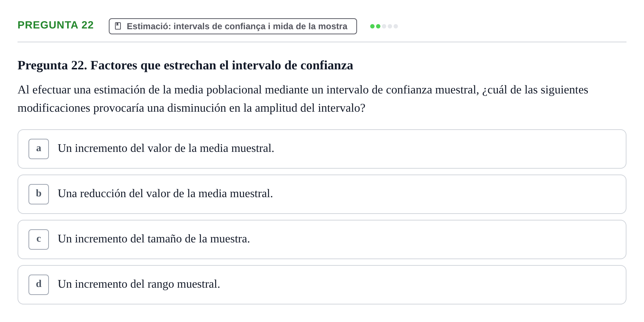Click the last gray difficulty dot
Screen dimensions: 644x322
[x=396, y=26]
